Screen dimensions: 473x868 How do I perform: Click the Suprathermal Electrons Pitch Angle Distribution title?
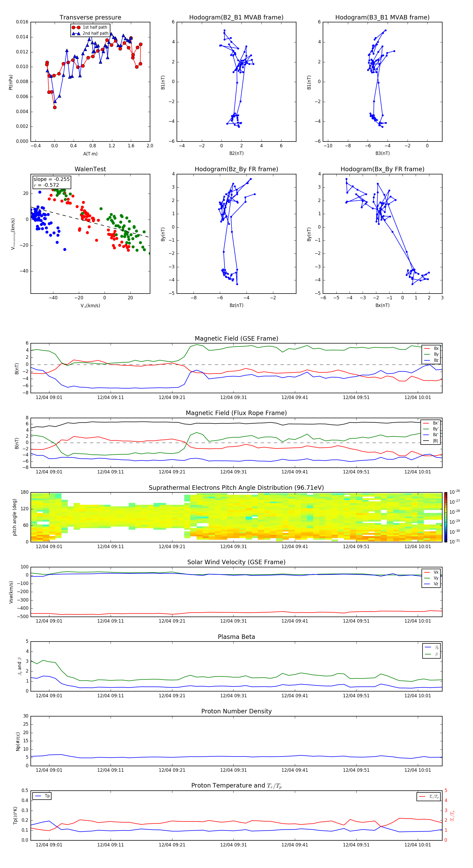[236, 488]
